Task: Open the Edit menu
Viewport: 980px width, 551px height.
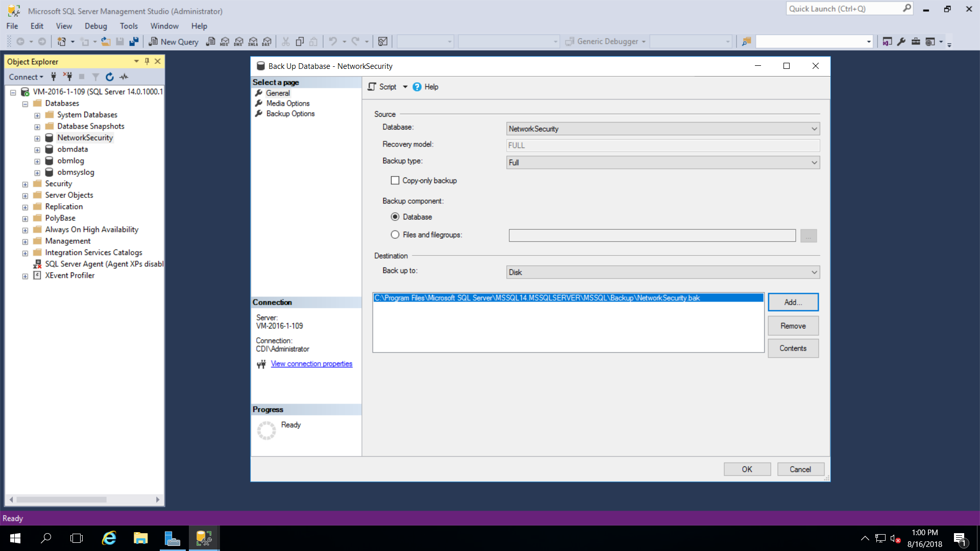Action: [x=37, y=26]
